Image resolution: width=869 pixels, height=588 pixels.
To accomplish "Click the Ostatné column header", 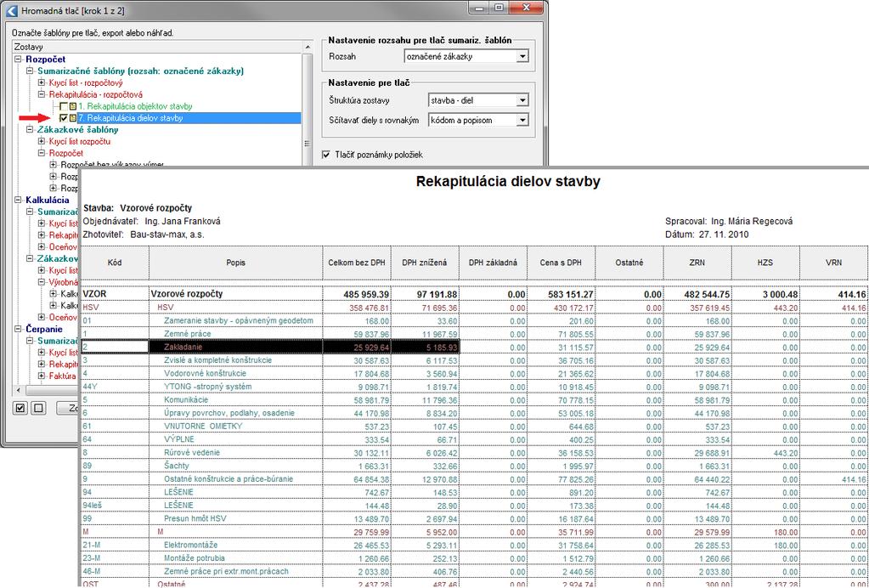I will click(629, 263).
